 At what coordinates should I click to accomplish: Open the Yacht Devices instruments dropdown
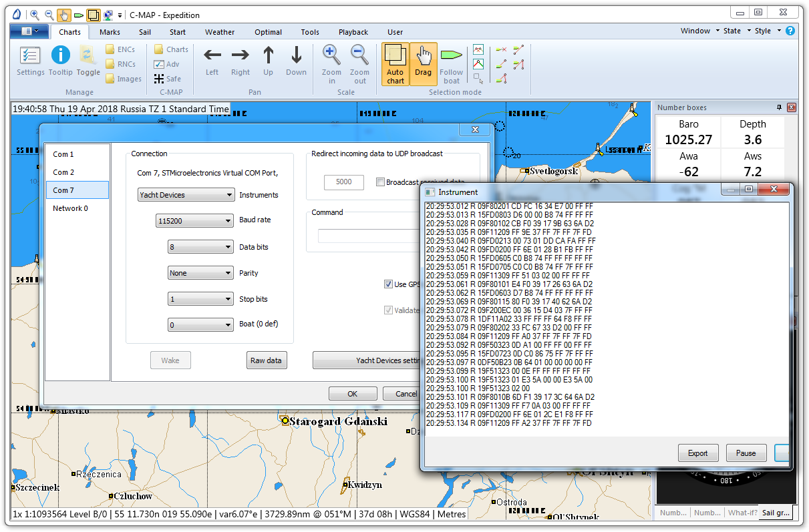pyautogui.click(x=185, y=195)
